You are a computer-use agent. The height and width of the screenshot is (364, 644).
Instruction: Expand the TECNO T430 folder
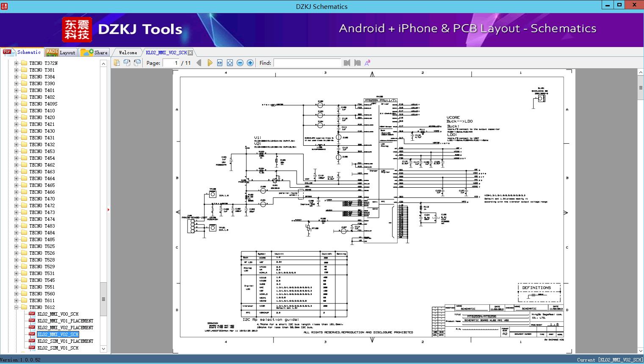point(16,131)
